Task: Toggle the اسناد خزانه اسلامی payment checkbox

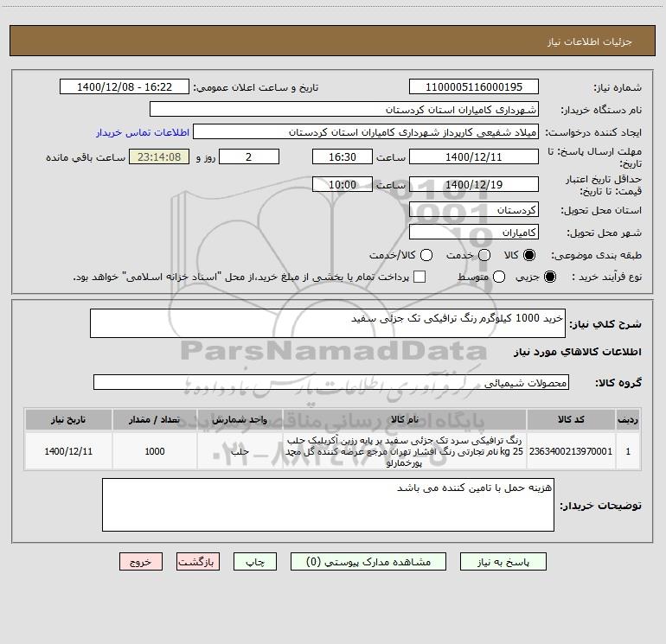Action: pos(419,277)
